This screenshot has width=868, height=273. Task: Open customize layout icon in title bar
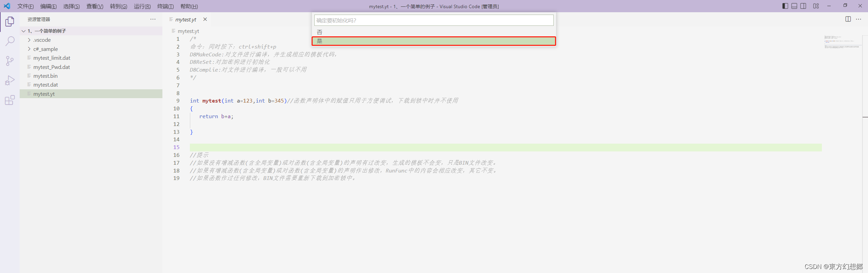pyautogui.click(x=816, y=6)
